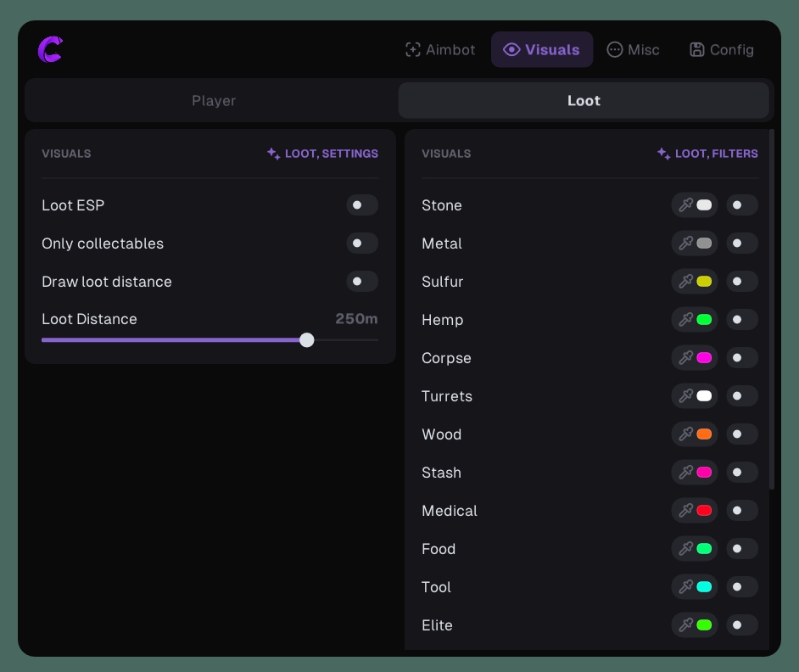Open the Tool color eyedropper
The image size is (799, 672).
click(x=685, y=586)
